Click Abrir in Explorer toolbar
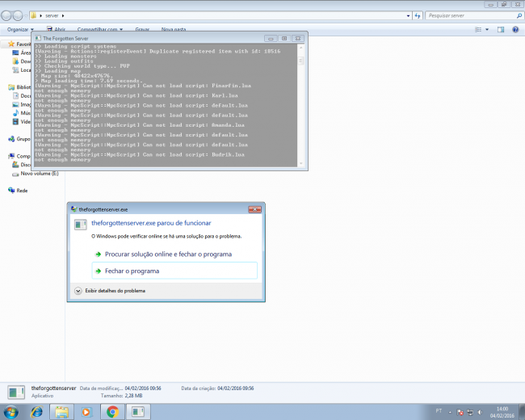This screenshot has height=420, width=525. 57,29
